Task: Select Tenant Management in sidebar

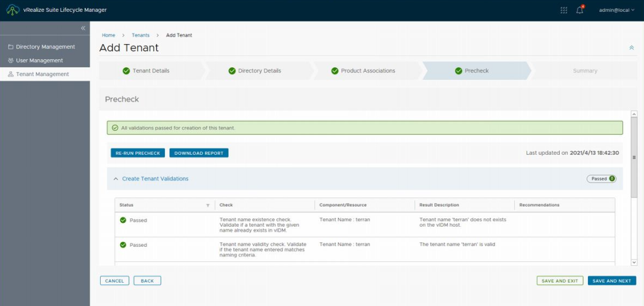Action: click(45, 74)
